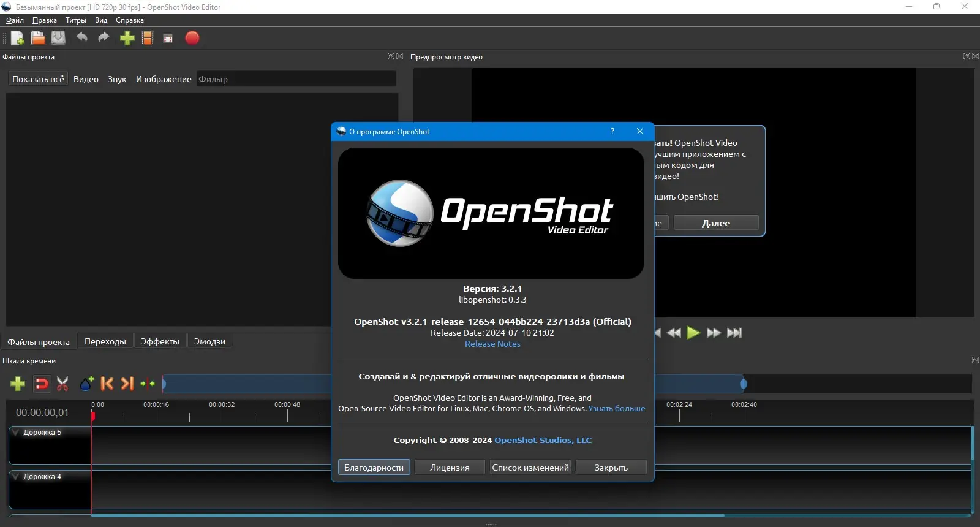This screenshot has width=980, height=527.
Task: Open the Справка menu
Action: 130,20
